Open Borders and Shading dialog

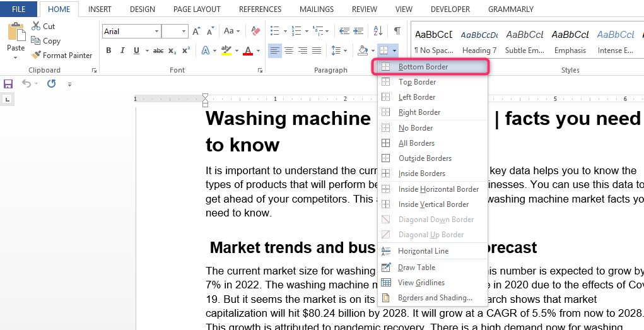tap(433, 298)
